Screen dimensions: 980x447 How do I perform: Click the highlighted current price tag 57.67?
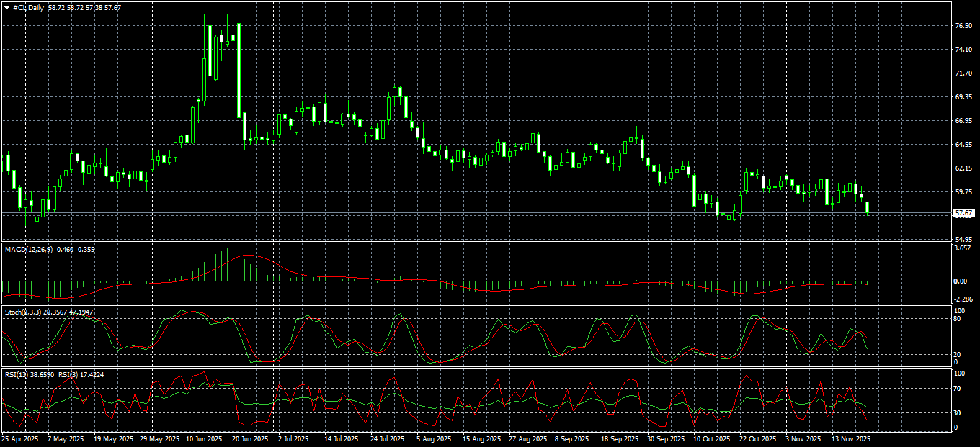pyautogui.click(x=963, y=213)
